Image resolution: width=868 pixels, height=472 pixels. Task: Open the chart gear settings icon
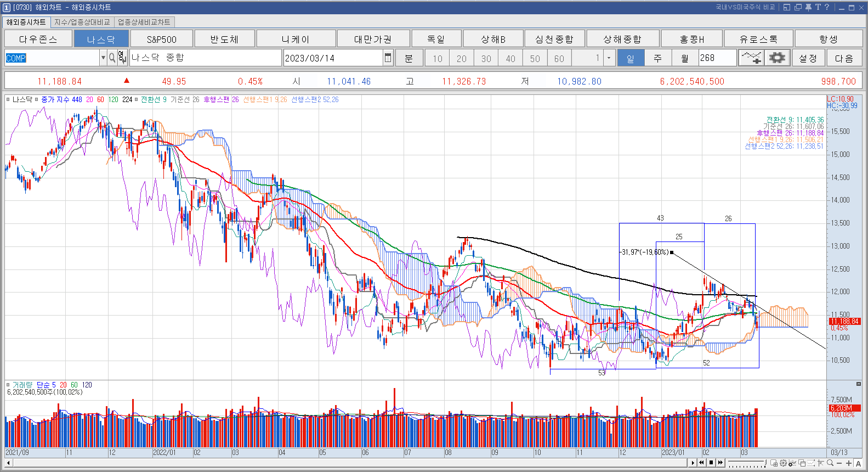777,58
